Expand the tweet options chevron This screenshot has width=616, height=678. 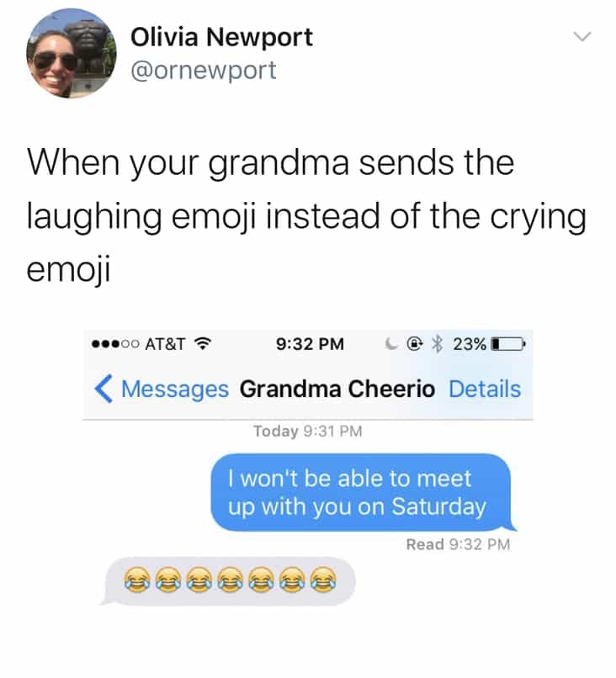tap(581, 36)
